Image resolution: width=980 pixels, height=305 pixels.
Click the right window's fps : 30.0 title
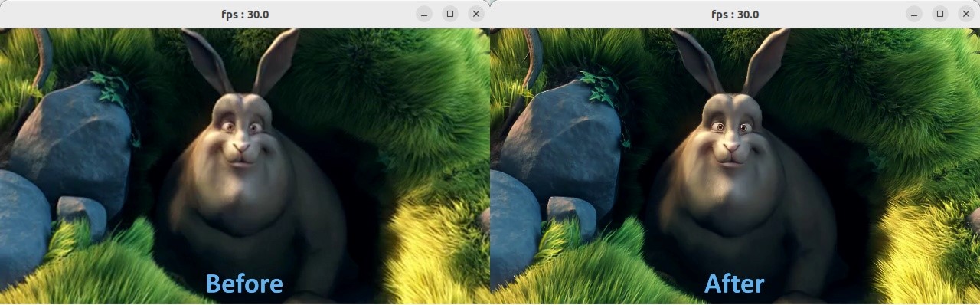point(735,14)
